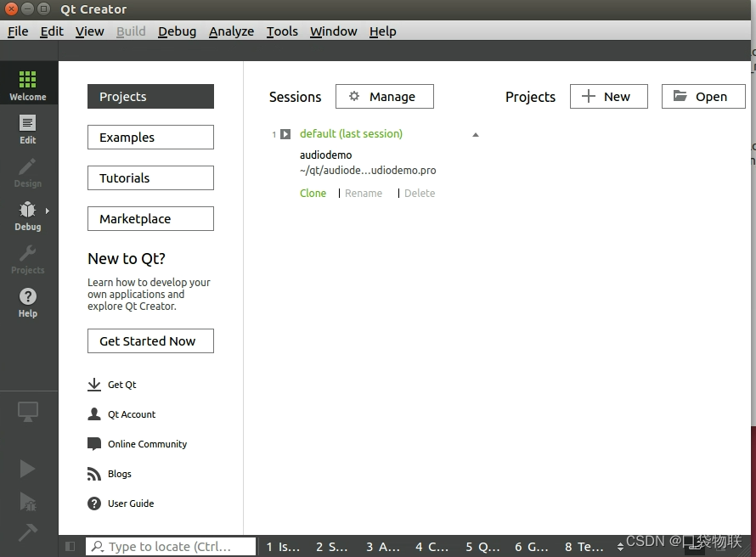Open the Tools menu
Image resolution: width=756 pixels, height=557 pixels.
pos(282,31)
